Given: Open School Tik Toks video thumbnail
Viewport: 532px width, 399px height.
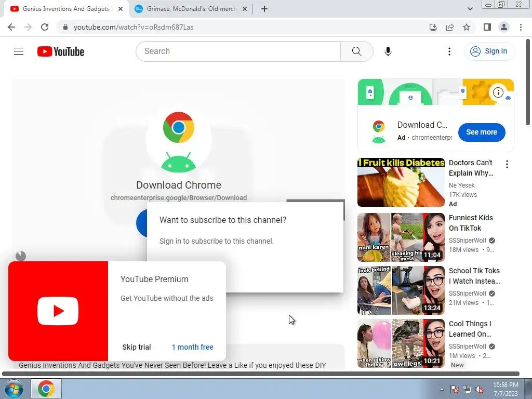Looking at the screenshot, I should (x=401, y=290).
